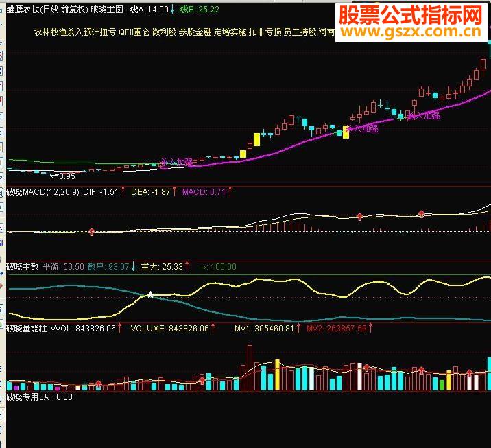Select the DIF: -1.51 value

(101, 191)
